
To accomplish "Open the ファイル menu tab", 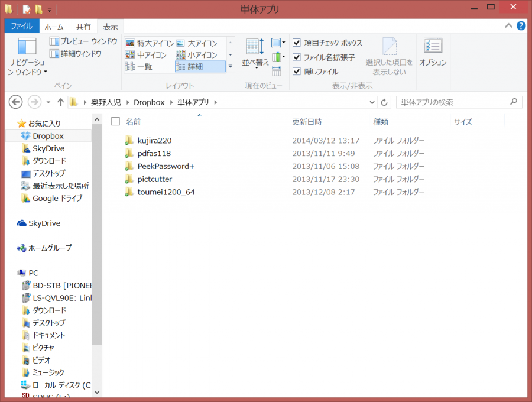I will pos(22,27).
